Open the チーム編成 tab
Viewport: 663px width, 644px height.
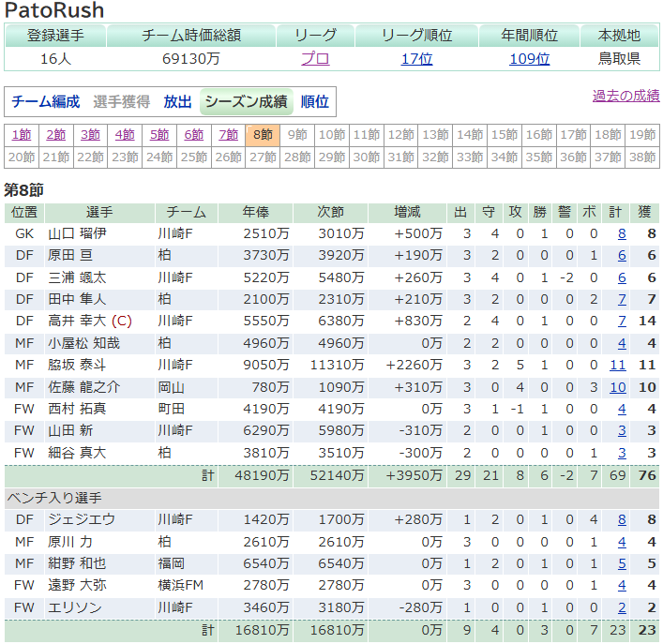[46, 102]
